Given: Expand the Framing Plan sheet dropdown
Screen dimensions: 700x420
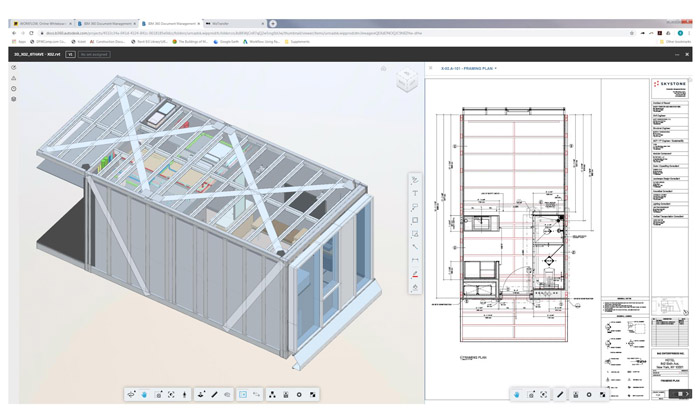Looking at the screenshot, I should [x=495, y=68].
